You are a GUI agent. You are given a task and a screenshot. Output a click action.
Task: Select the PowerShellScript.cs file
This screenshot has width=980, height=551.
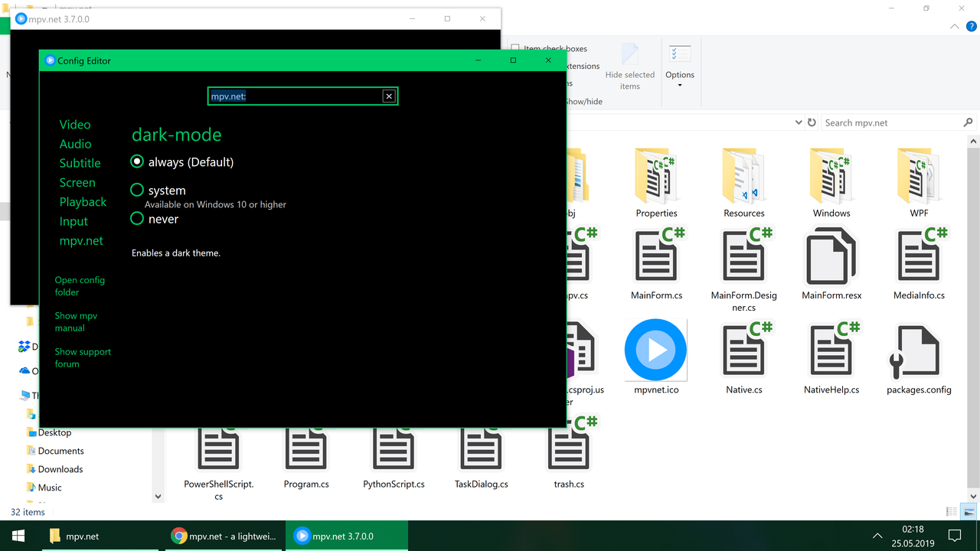(218, 448)
